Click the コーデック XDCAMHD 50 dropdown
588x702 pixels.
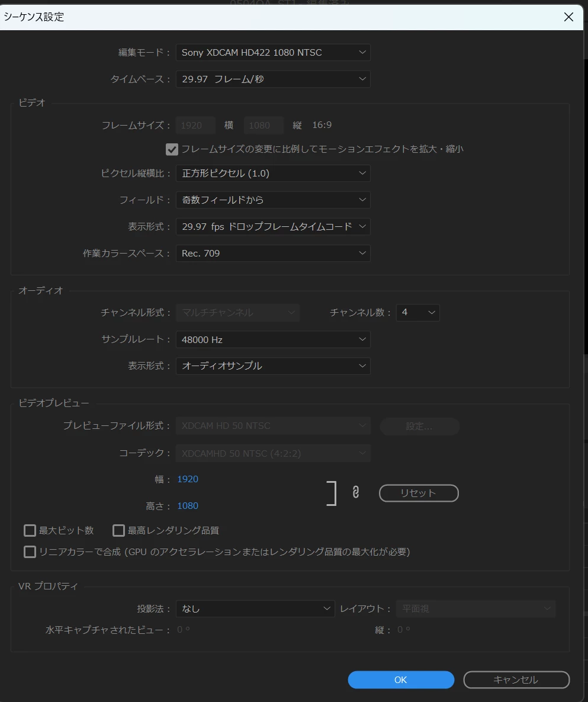click(273, 453)
